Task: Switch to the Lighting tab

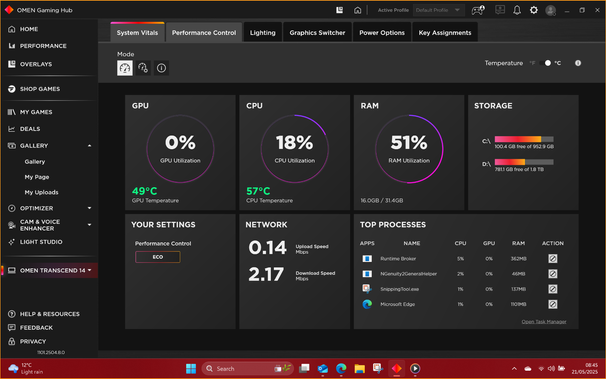Action: [262, 32]
